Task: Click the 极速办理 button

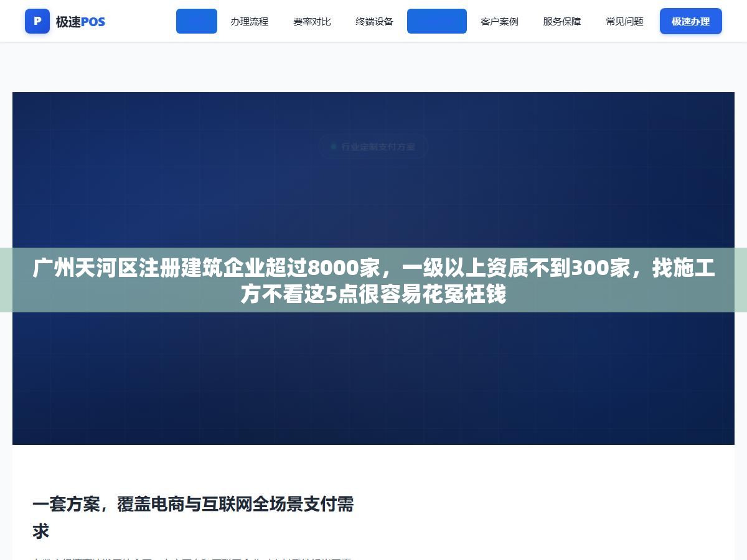Action: 690,21
